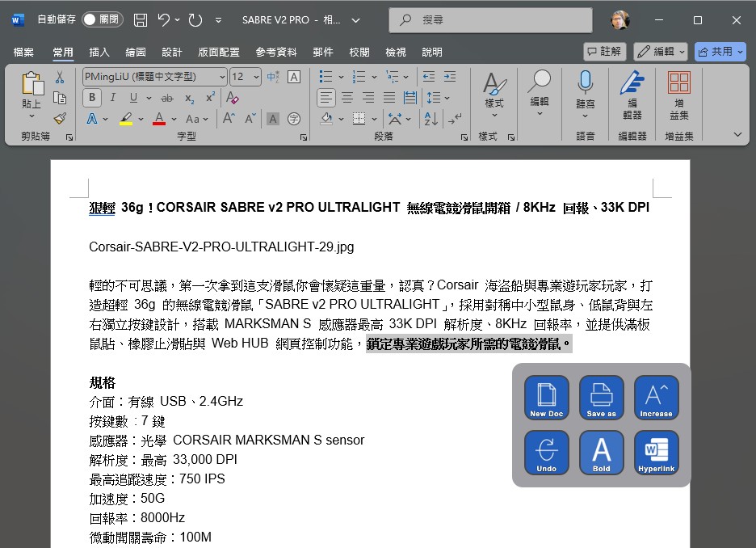Image resolution: width=756 pixels, height=548 pixels.
Task: Click the New Doc overlay button
Action: click(x=547, y=398)
